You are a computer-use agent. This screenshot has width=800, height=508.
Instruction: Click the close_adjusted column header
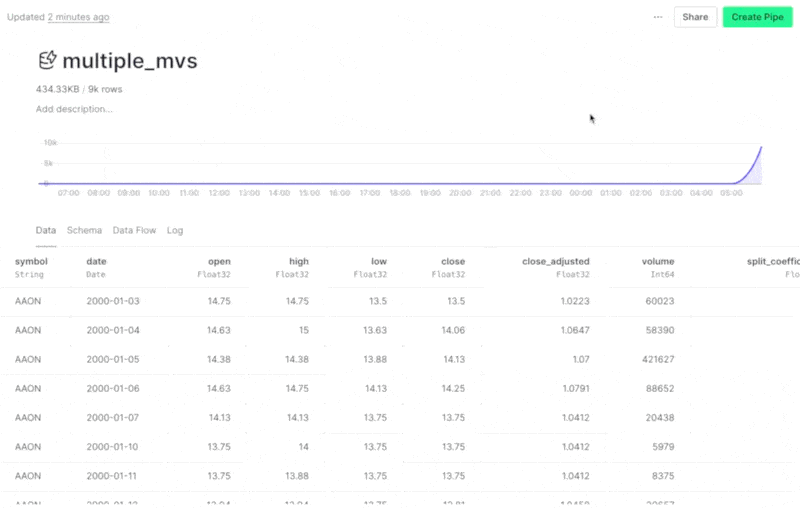coord(555,262)
